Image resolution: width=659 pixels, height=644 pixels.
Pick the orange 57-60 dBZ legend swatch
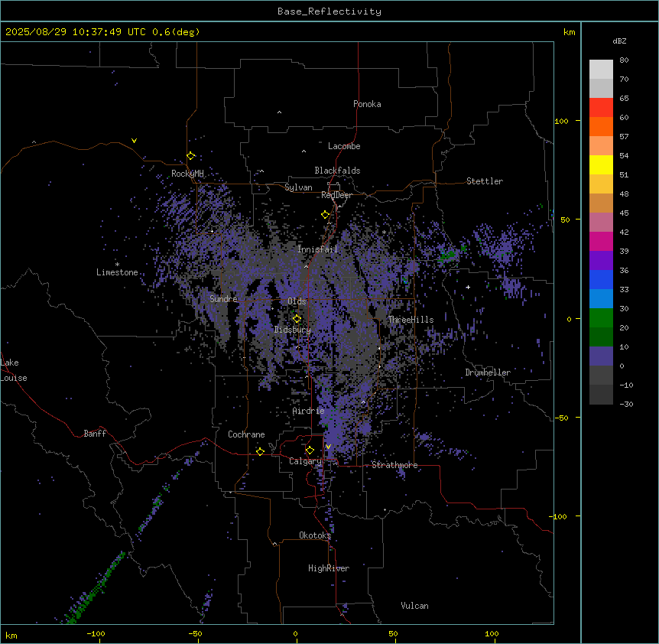(601, 126)
